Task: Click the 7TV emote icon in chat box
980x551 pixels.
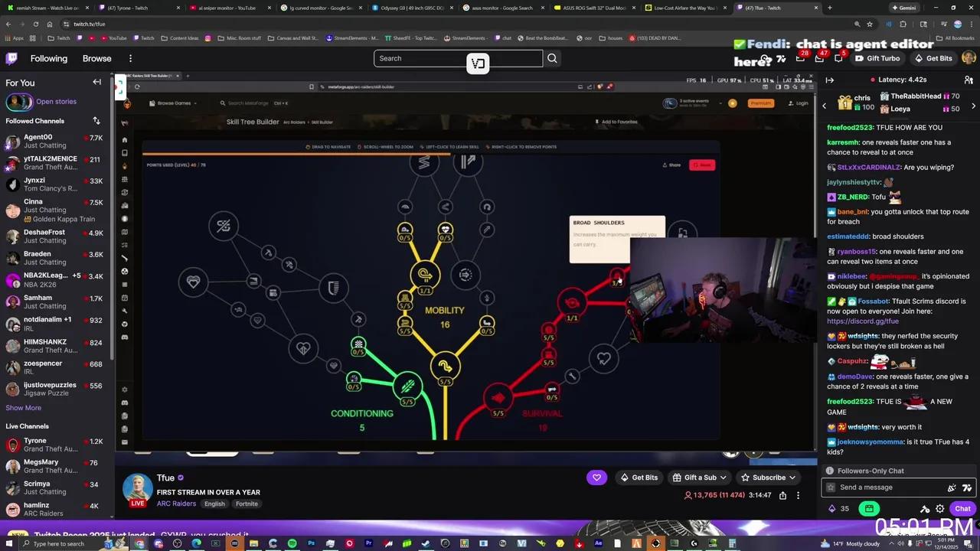Action: tap(967, 487)
